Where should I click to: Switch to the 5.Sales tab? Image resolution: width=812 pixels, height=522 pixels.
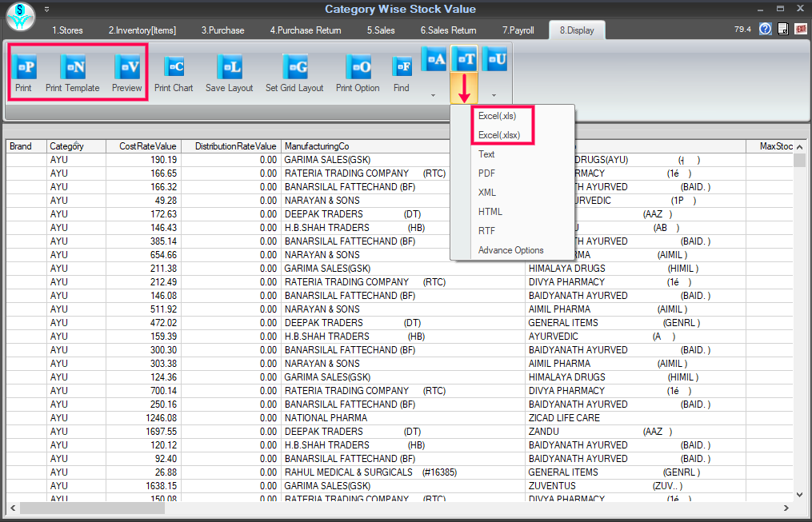tap(381, 30)
